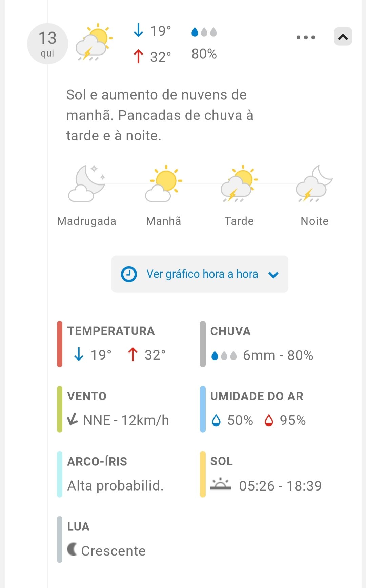Screen dimensions: 366x588
Task: Click the red TEMPERATURA color bar
Action: coord(60,344)
